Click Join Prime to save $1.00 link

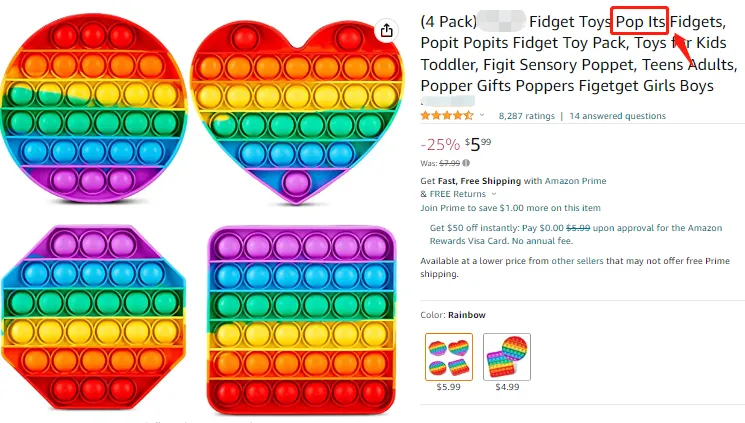click(510, 208)
